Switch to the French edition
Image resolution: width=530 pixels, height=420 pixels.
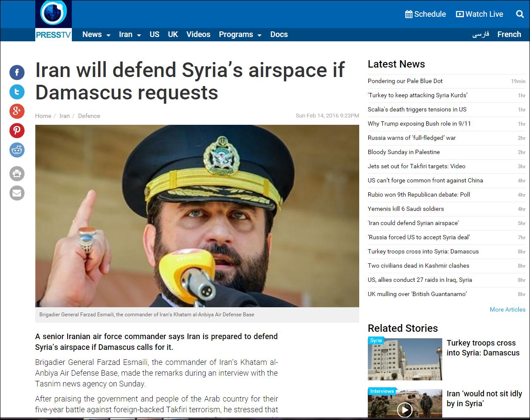509,34
